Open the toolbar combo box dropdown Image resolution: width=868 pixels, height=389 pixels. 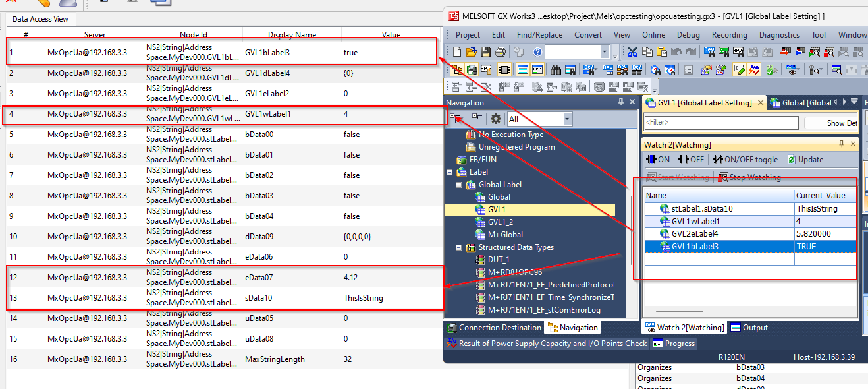(x=605, y=51)
